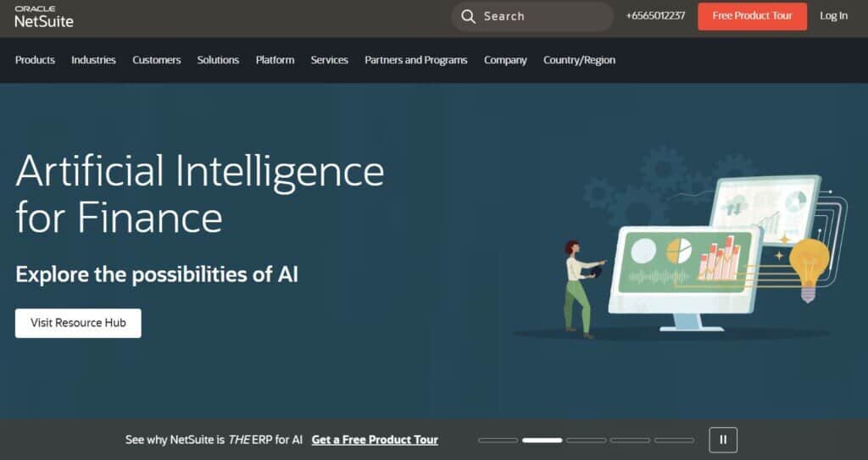Image resolution: width=868 pixels, height=460 pixels.
Task: Click the Artificial Intelligence for Finance heading
Action: pyautogui.click(x=199, y=194)
